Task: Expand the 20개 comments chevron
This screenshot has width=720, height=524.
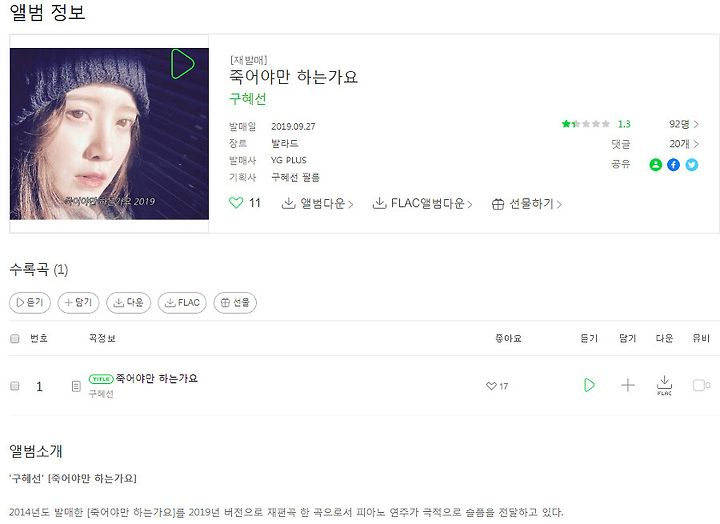Action: 696,144
